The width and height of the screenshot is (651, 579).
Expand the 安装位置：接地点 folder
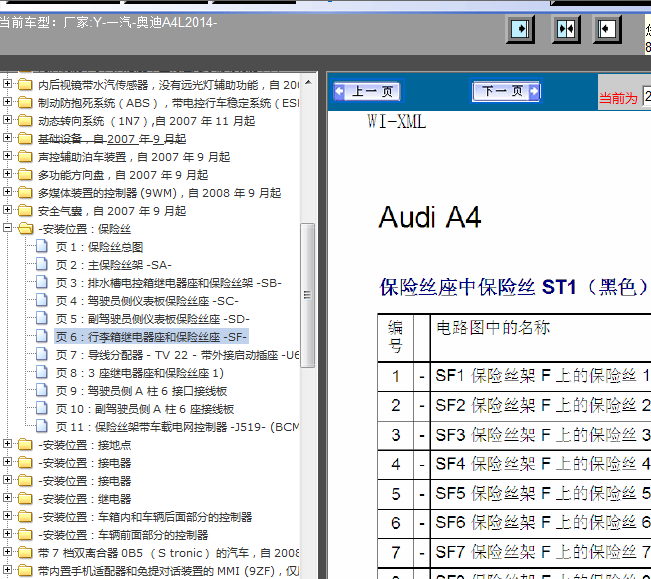click(7, 444)
